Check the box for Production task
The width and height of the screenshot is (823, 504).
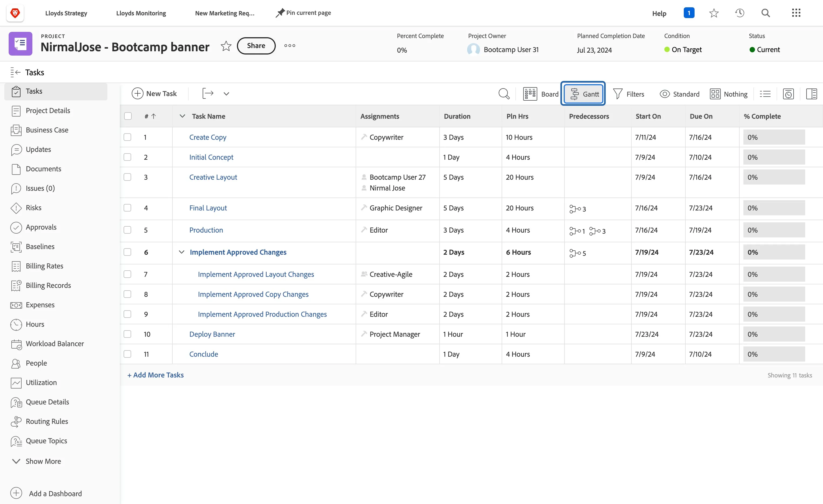click(127, 230)
